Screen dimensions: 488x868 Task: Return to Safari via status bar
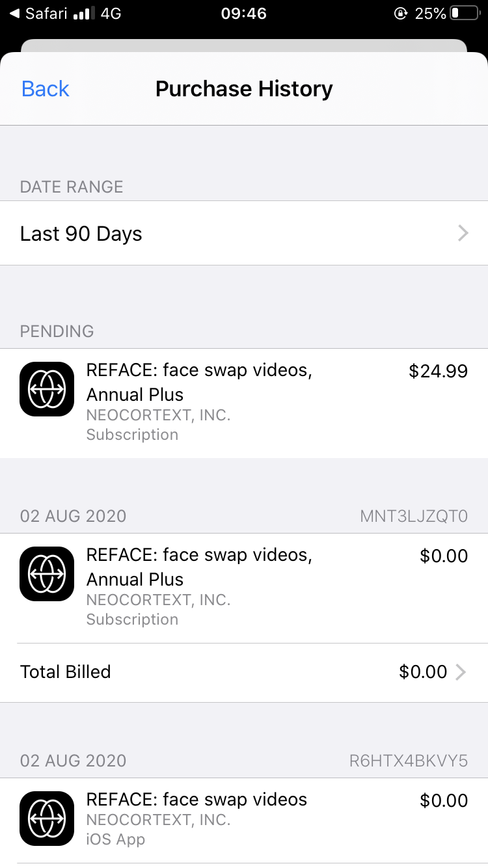point(39,14)
